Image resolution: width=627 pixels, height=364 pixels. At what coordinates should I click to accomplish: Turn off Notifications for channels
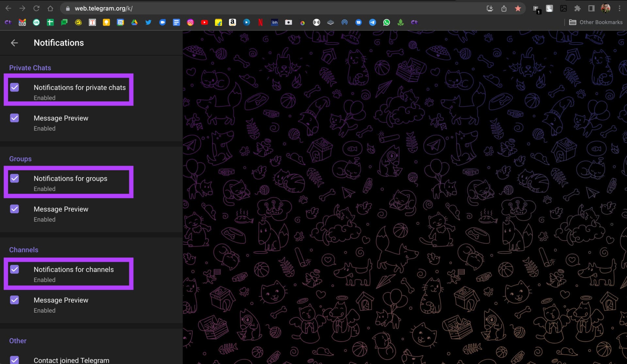tap(14, 269)
